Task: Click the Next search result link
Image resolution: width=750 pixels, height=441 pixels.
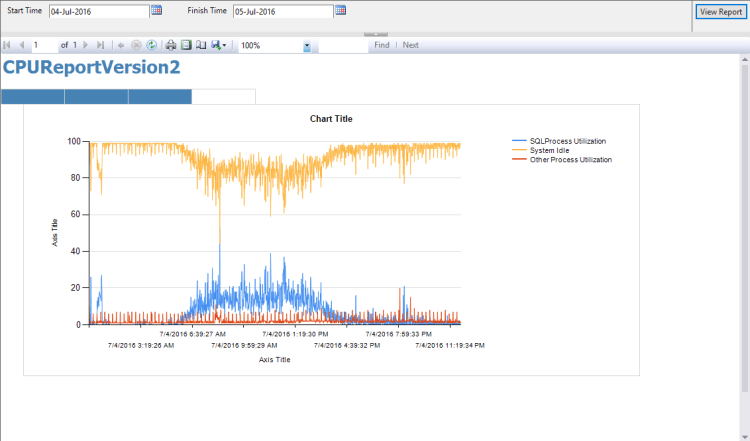Action: pyautogui.click(x=411, y=46)
